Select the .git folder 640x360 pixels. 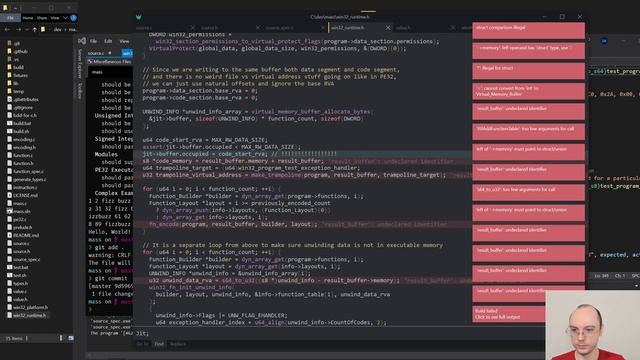[13, 43]
